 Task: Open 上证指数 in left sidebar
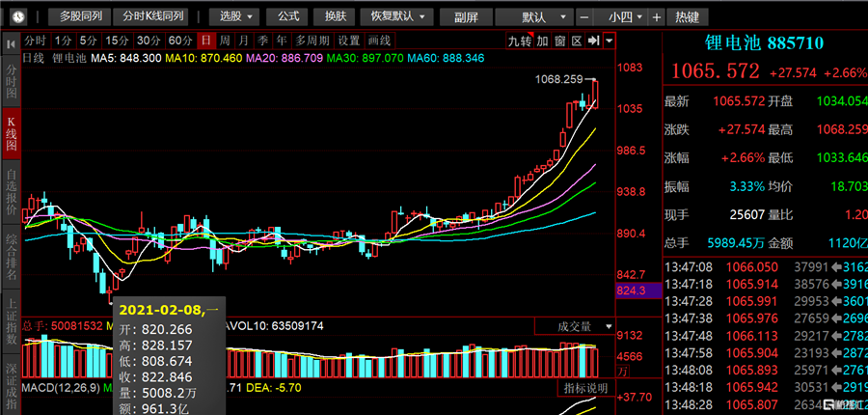pos(12,320)
